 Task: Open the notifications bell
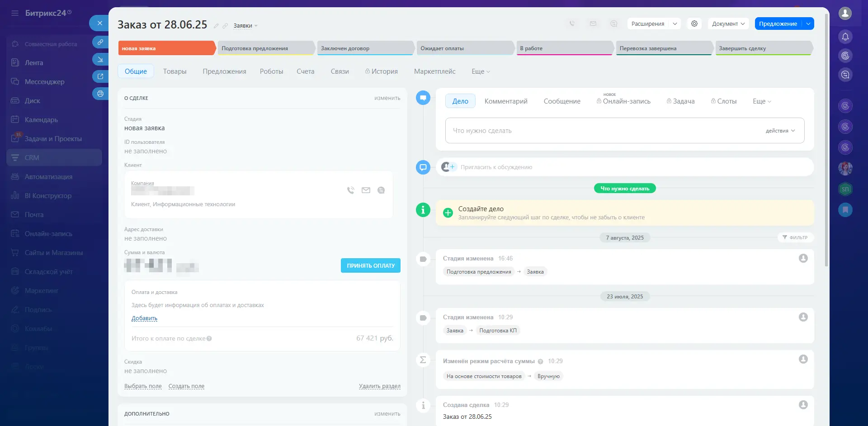(845, 37)
